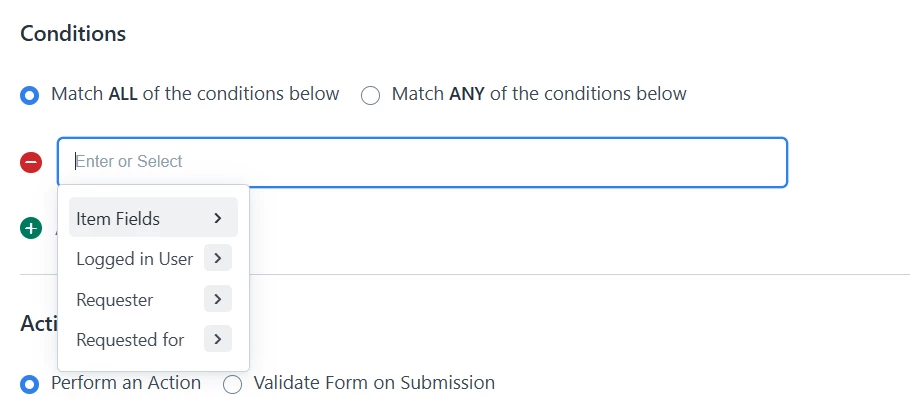This screenshot has width=910, height=400.
Task: Pick the Logged in User menu entry
Action: coord(134,259)
